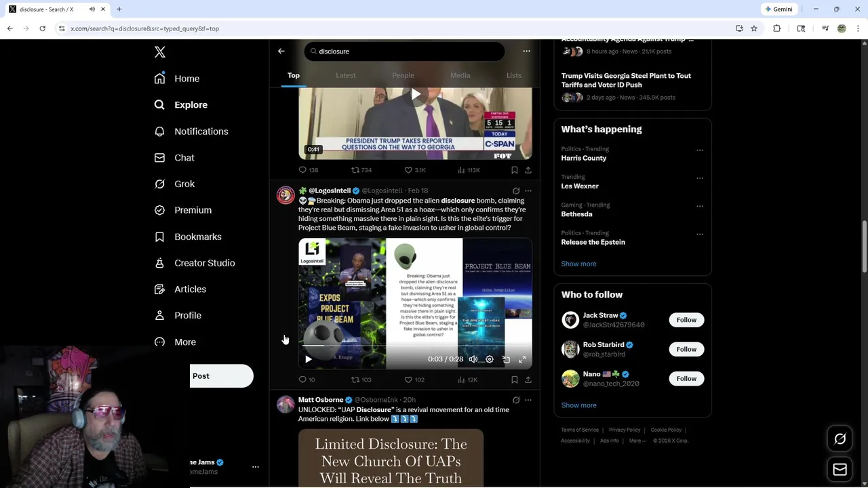Open Articles page
868x488 pixels.
[180, 289]
